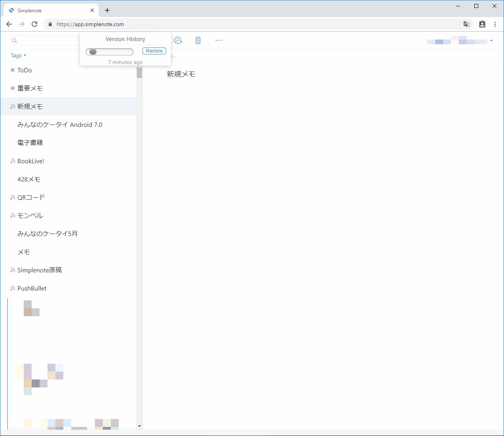Screen dimensions: 504x436
Task: Open the モンベル note
Action: pos(68,215)
